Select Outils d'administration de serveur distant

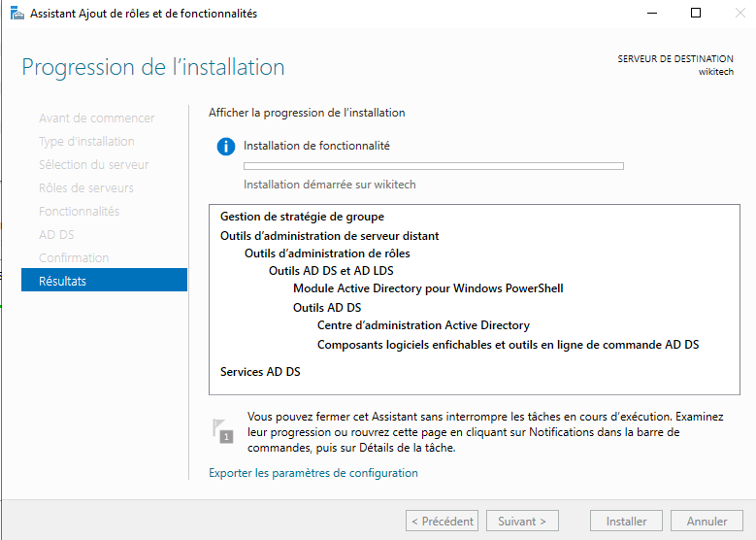coord(329,235)
